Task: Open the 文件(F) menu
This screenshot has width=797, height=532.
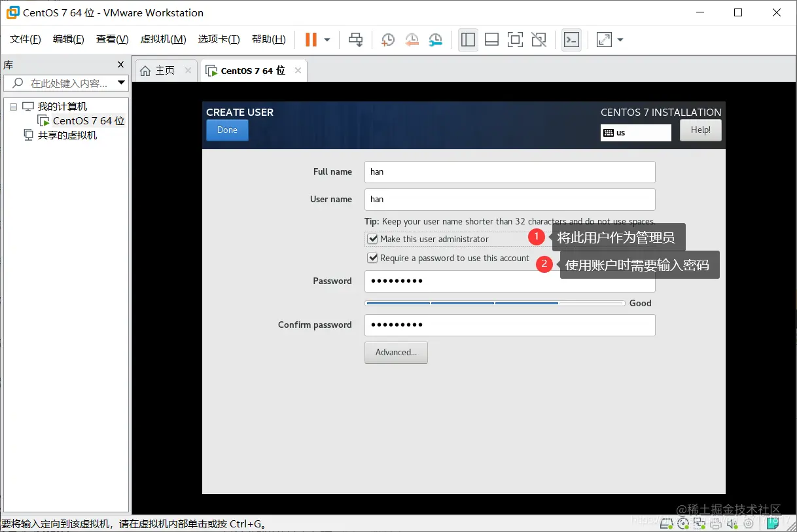Action: pyautogui.click(x=26, y=39)
